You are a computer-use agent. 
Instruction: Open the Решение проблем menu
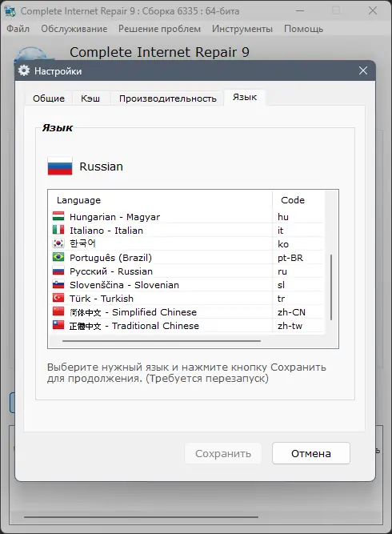pyautogui.click(x=159, y=29)
